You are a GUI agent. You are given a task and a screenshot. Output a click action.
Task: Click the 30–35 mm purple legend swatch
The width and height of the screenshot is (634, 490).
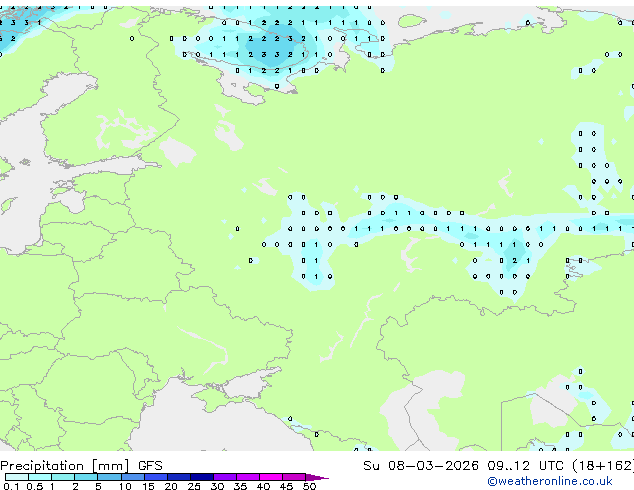(224, 477)
